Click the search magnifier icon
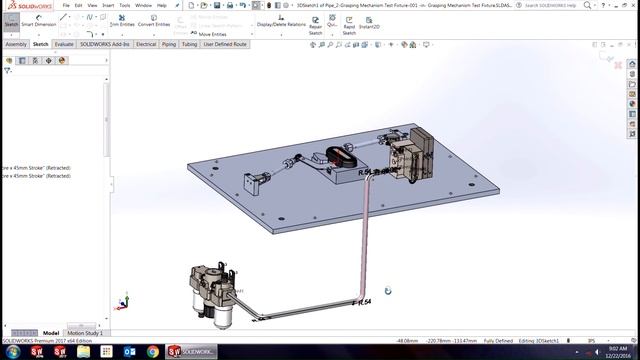640x360 pixels. coord(587,5)
